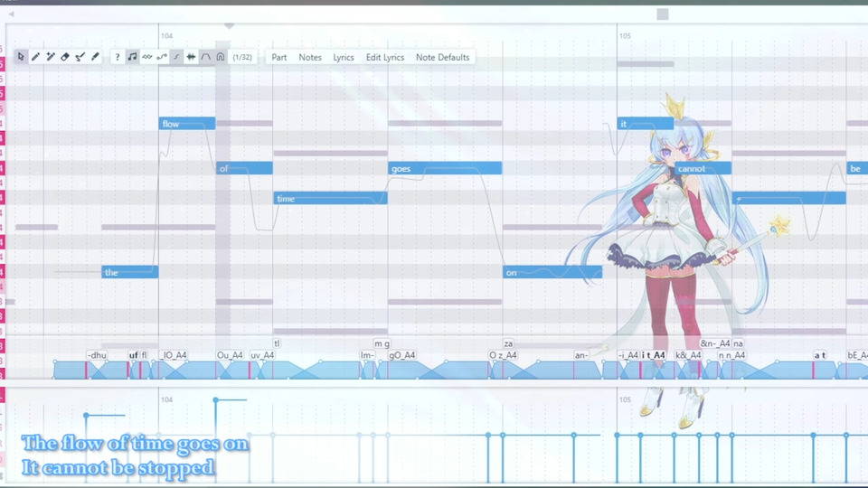Click the 'za' phoneme label
Viewport: 868px width, 488px height.
tap(508, 343)
